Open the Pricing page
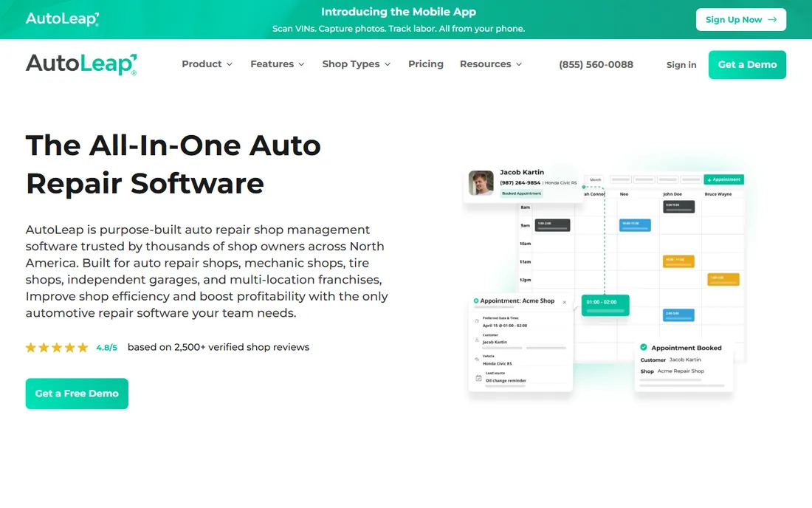The height and width of the screenshot is (508, 812). 426,63
